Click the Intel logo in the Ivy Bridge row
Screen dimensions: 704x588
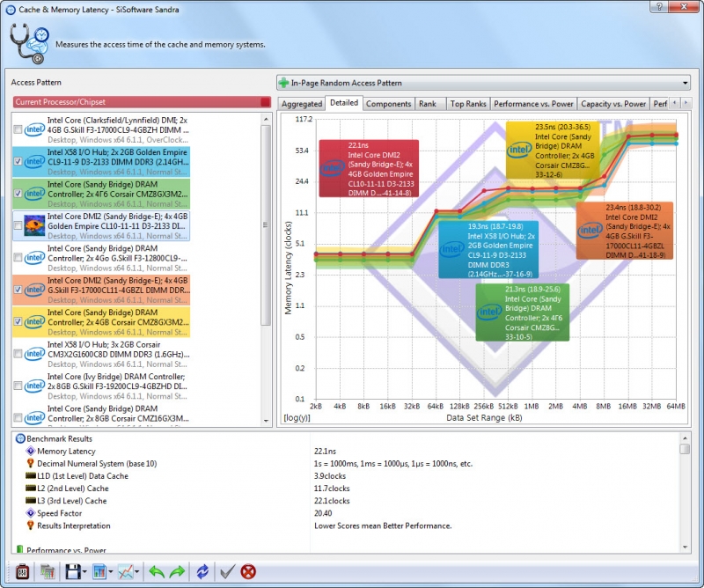tap(34, 386)
